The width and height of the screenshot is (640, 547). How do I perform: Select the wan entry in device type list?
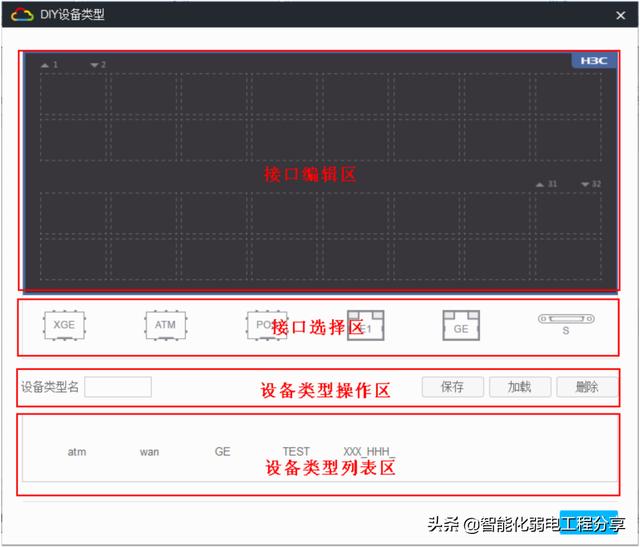[149, 452]
